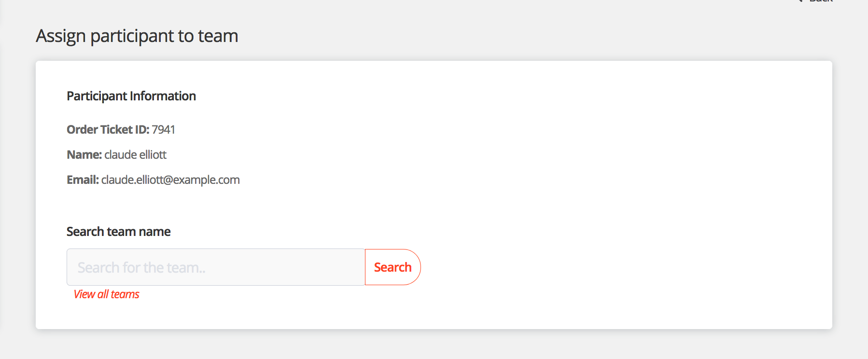The width and height of the screenshot is (868, 359).
Task: Click the gray page background below the card
Action: (x=434, y=345)
